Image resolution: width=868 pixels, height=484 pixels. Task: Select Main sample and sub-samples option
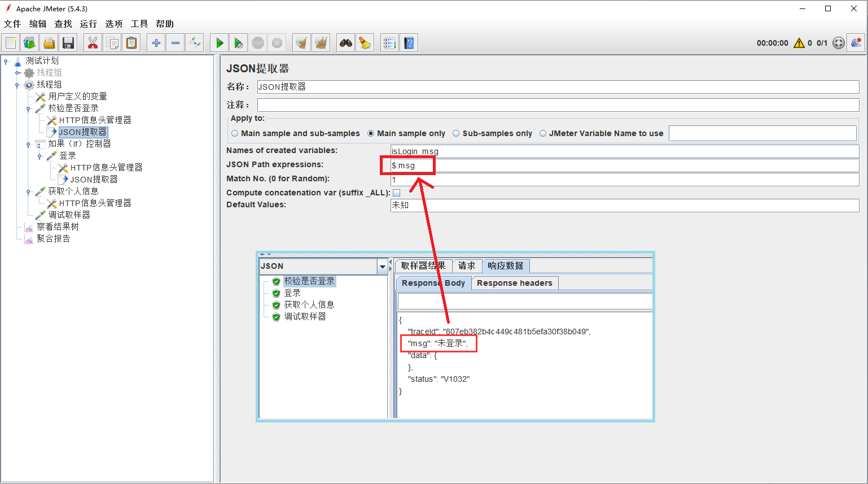click(x=235, y=134)
